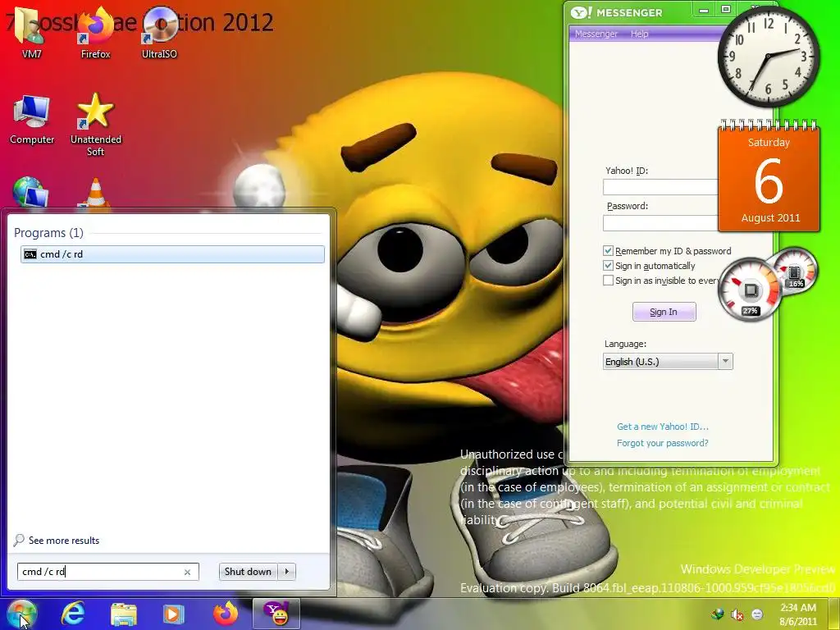
Task: Click the Start orb on the taskbar
Action: click(22, 614)
